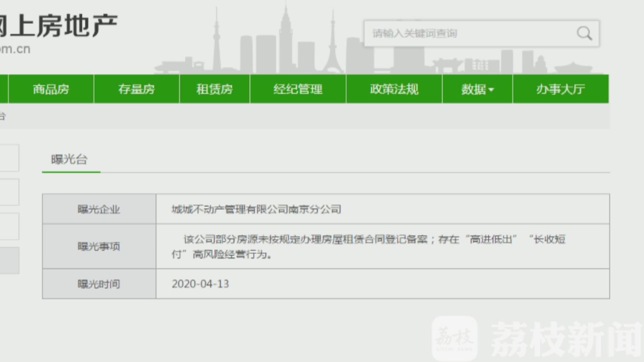Click the 曝光时间 label cell

click(99, 284)
